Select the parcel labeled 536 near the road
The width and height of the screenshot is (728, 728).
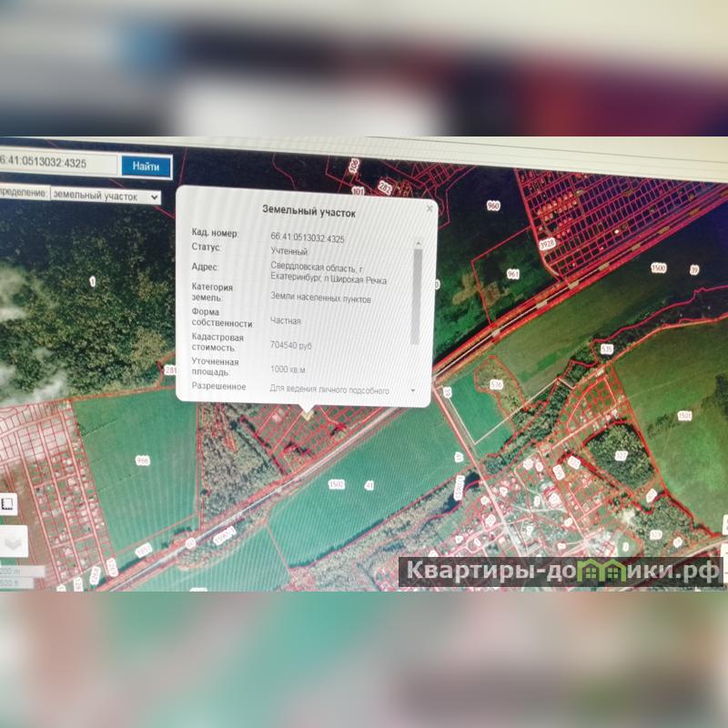[496, 385]
